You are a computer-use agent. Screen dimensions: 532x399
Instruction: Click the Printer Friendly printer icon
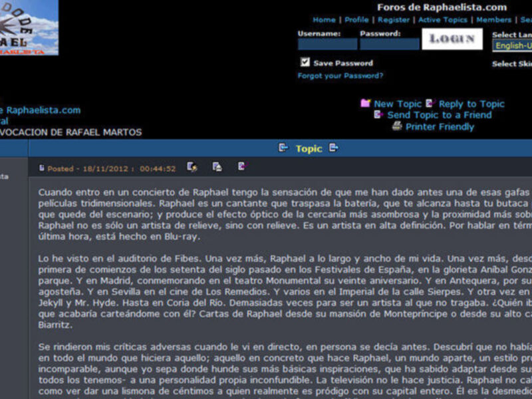(x=397, y=126)
